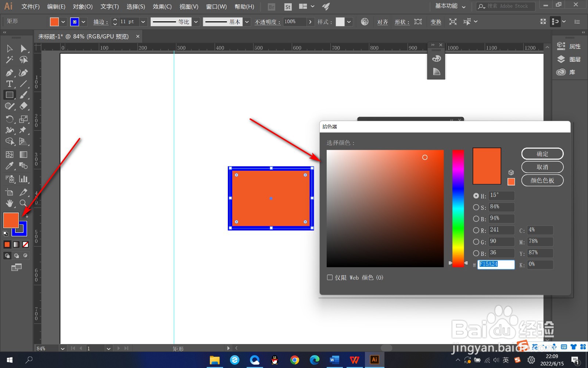Select the brightness B radio button
Viewport: 588px width, 368px height.
476,219
